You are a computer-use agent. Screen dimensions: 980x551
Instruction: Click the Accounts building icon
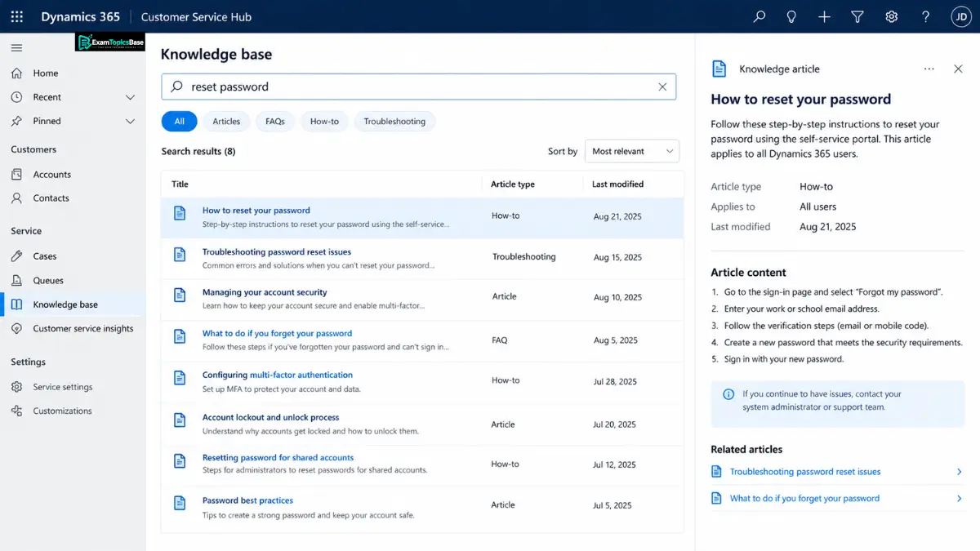16,174
